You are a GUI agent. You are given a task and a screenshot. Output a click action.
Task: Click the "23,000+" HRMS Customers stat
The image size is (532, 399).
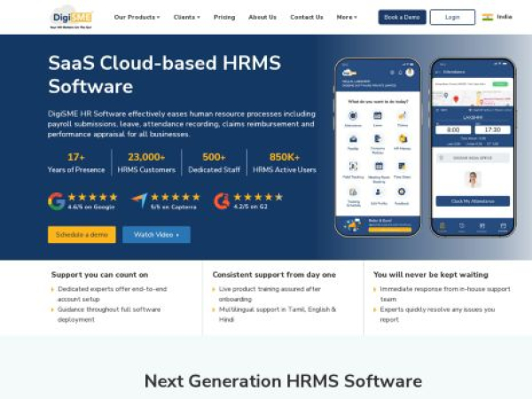click(x=146, y=163)
